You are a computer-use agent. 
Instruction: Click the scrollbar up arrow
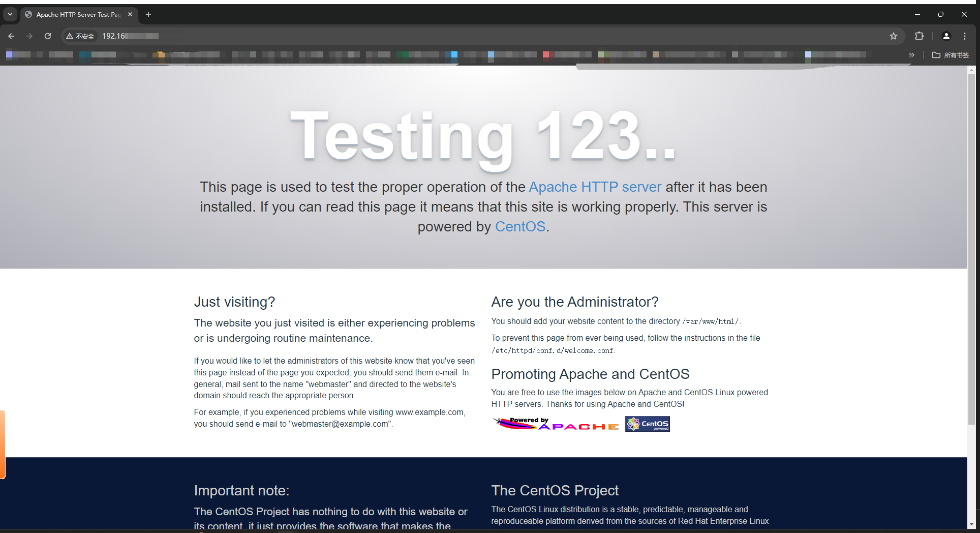(x=971, y=70)
